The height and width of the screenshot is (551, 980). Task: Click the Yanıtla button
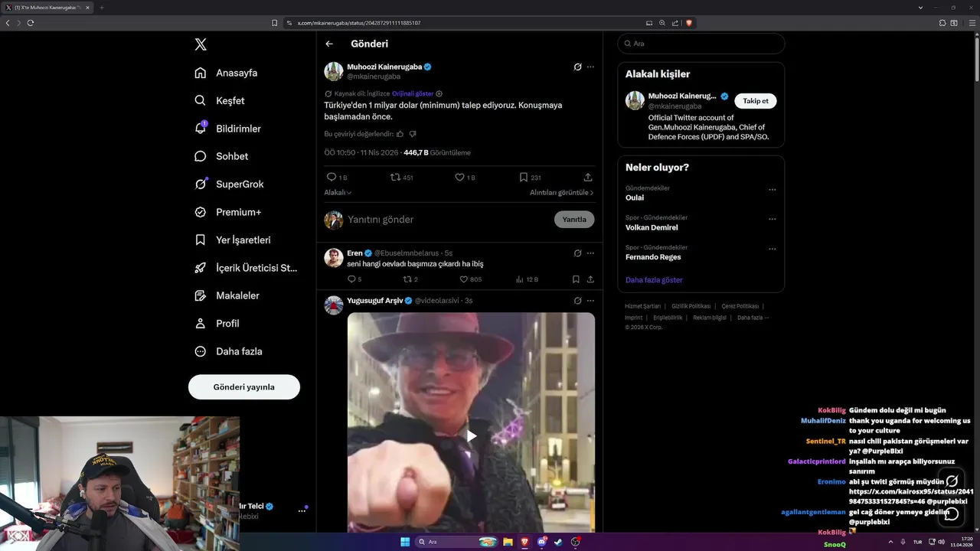574,220
